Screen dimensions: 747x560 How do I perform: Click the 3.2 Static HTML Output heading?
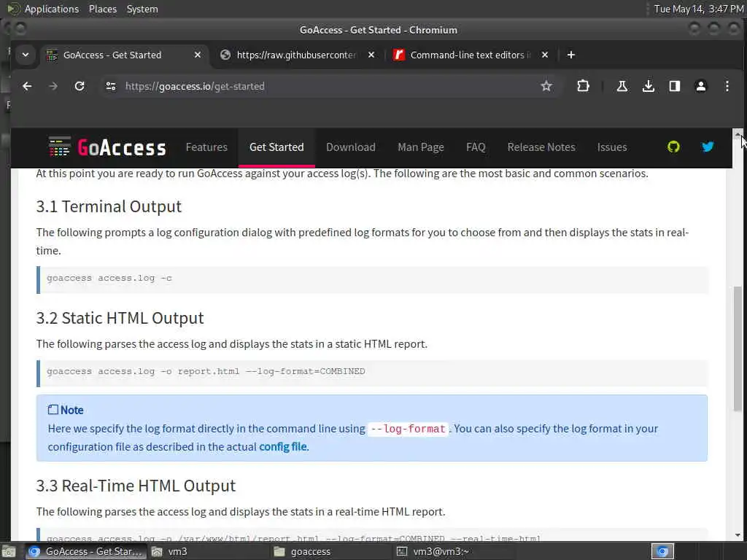tap(120, 318)
